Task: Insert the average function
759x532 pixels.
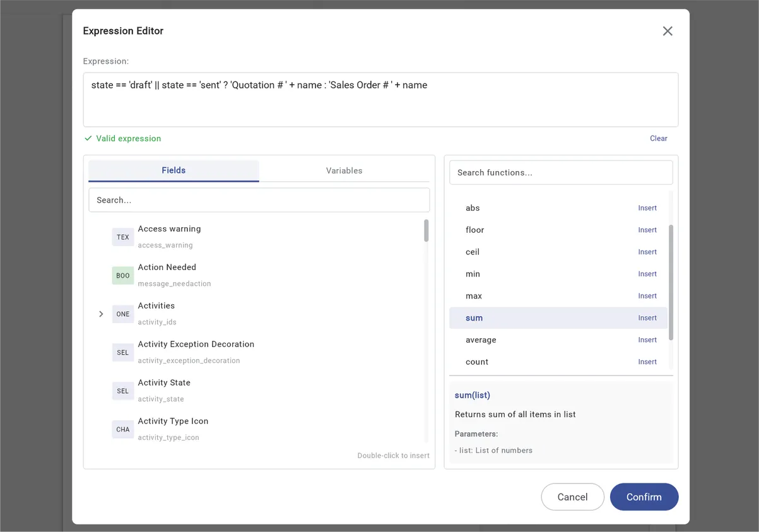Action: 647,340
